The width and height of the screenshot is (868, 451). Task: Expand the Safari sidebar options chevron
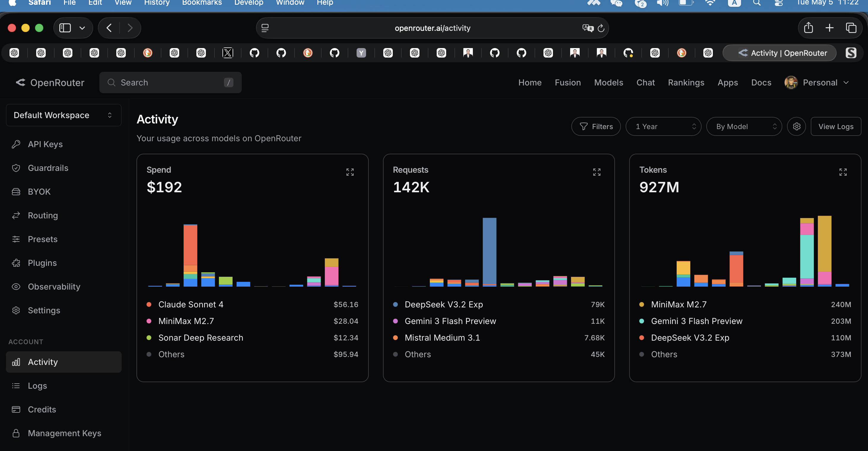point(82,28)
